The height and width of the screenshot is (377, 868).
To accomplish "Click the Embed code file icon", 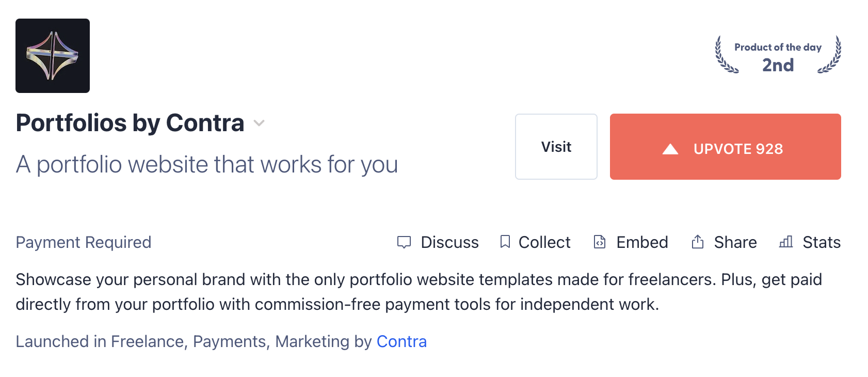I will [x=600, y=242].
